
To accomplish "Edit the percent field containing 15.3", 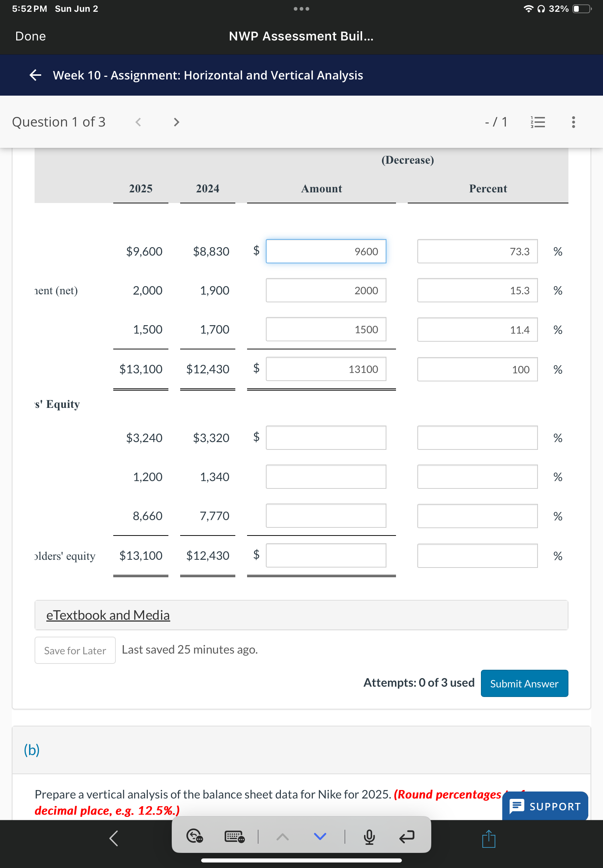I will coord(477,290).
